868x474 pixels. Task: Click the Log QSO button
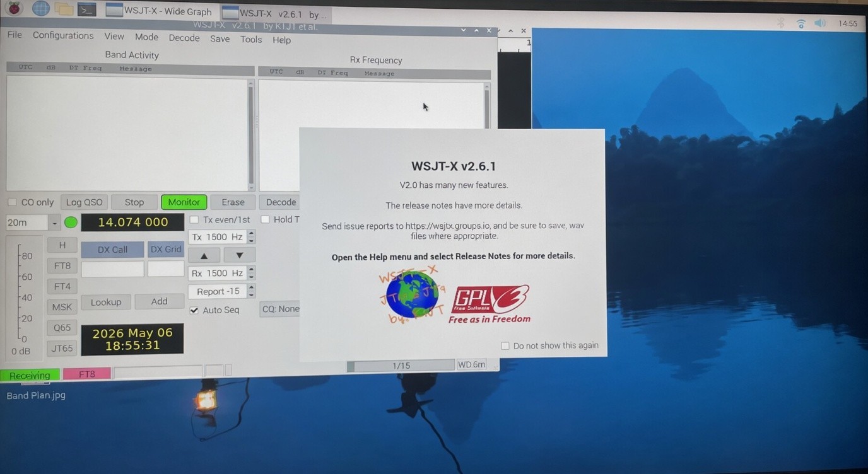tap(84, 202)
